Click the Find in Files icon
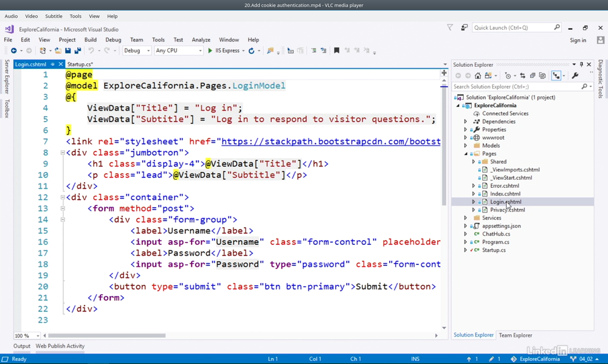The width and height of the screenshot is (608, 364). [271, 51]
